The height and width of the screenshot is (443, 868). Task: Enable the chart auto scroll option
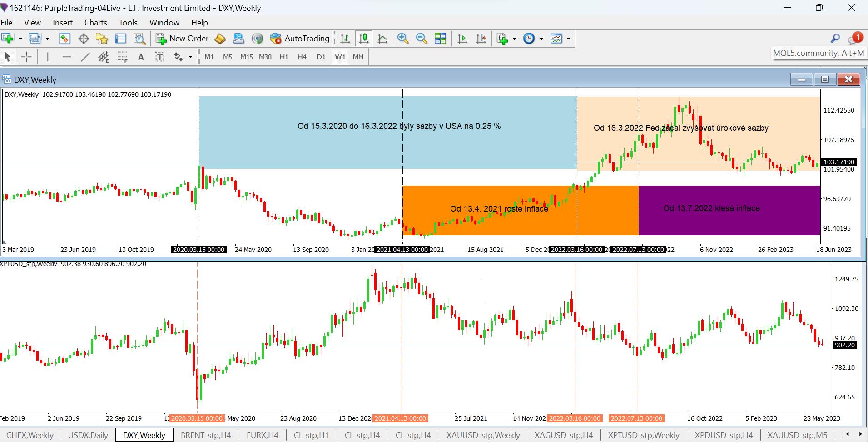(x=462, y=39)
